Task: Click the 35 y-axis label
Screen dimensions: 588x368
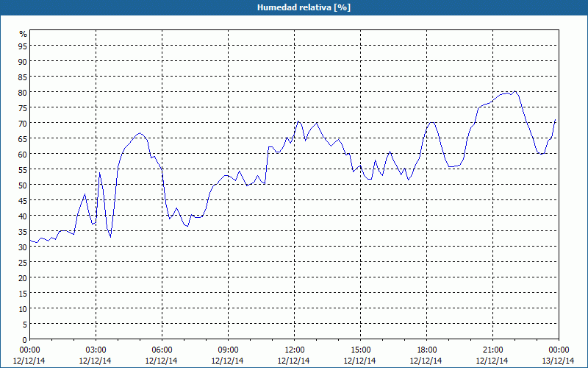Action: [x=23, y=231]
